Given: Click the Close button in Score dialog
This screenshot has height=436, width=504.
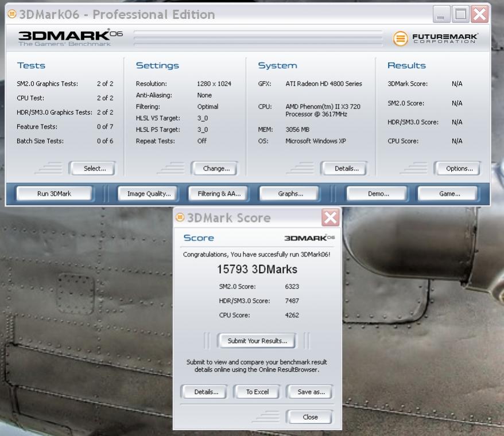Looking at the screenshot, I should pos(310,417).
